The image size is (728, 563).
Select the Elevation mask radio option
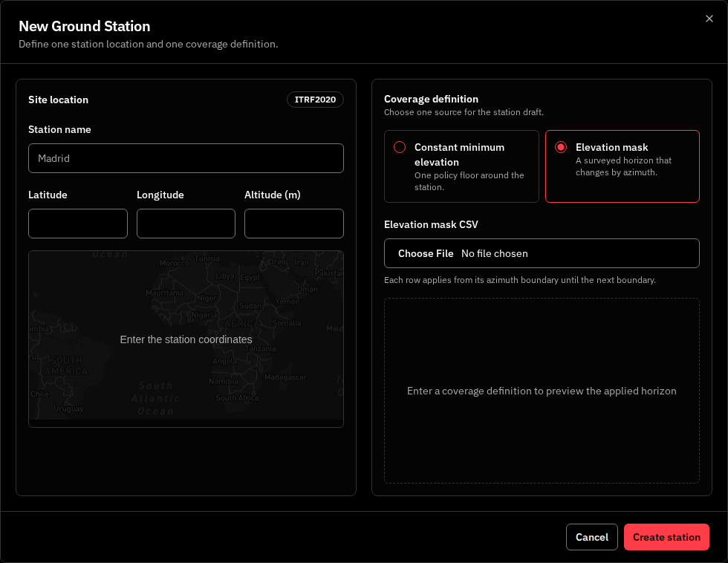point(560,147)
